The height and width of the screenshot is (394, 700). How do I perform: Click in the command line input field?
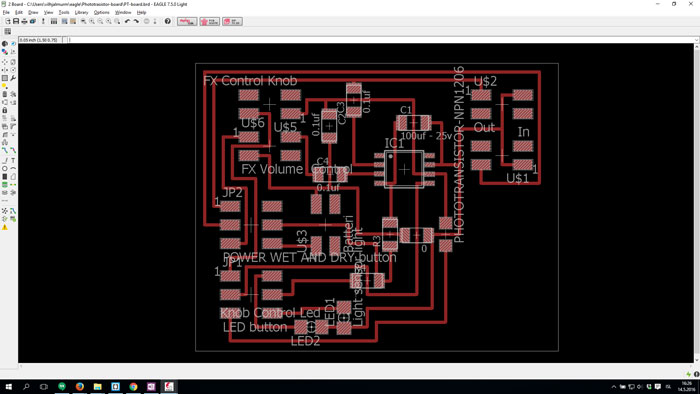click(382, 40)
